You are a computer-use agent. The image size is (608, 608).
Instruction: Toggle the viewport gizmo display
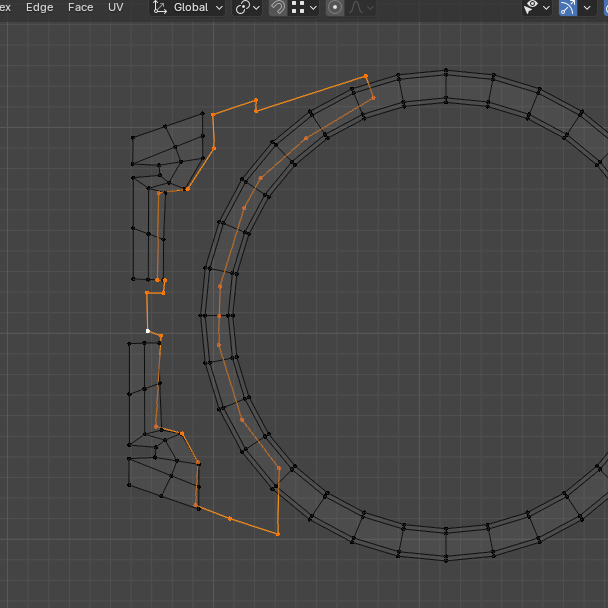568,7
